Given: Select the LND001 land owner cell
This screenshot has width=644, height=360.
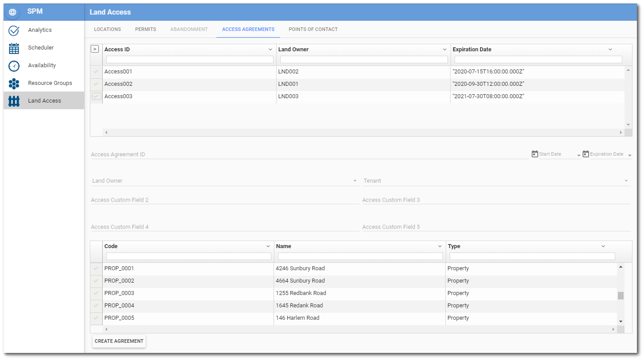Looking at the screenshot, I should pos(363,84).
